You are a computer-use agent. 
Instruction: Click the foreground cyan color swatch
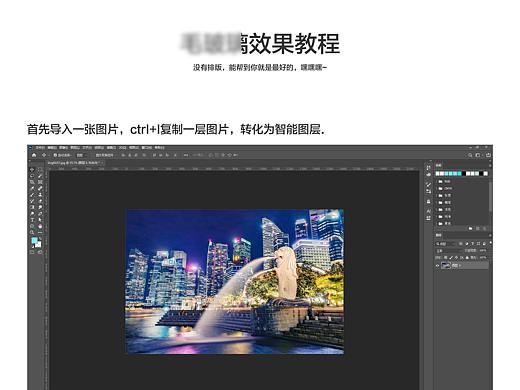tap(34, 240)
